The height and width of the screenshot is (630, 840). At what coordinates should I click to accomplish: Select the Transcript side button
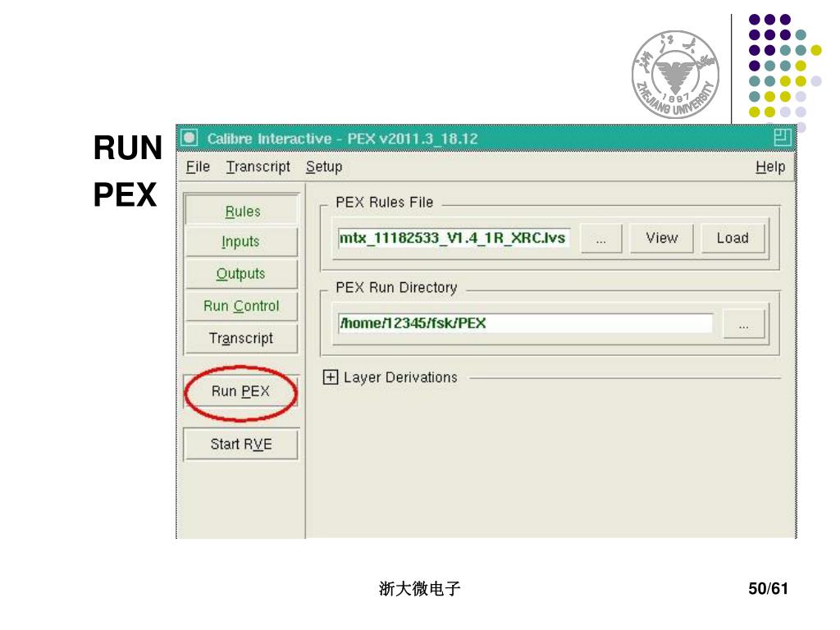tap(241, 338)
